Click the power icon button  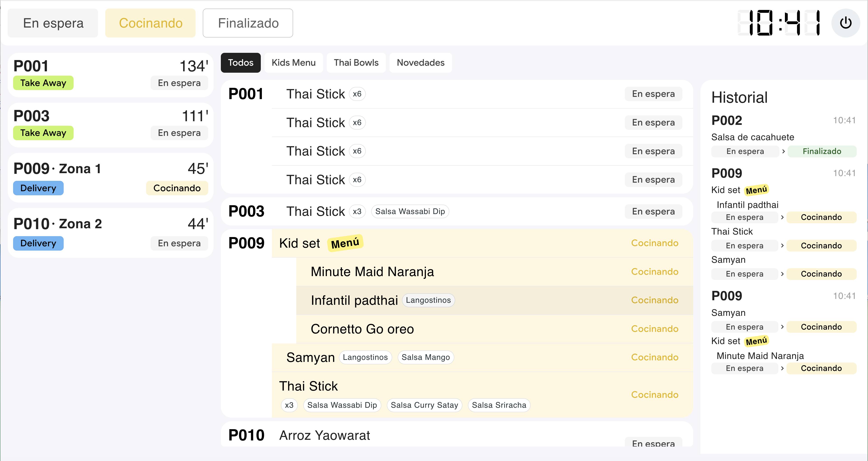click(x=845, y=23)
